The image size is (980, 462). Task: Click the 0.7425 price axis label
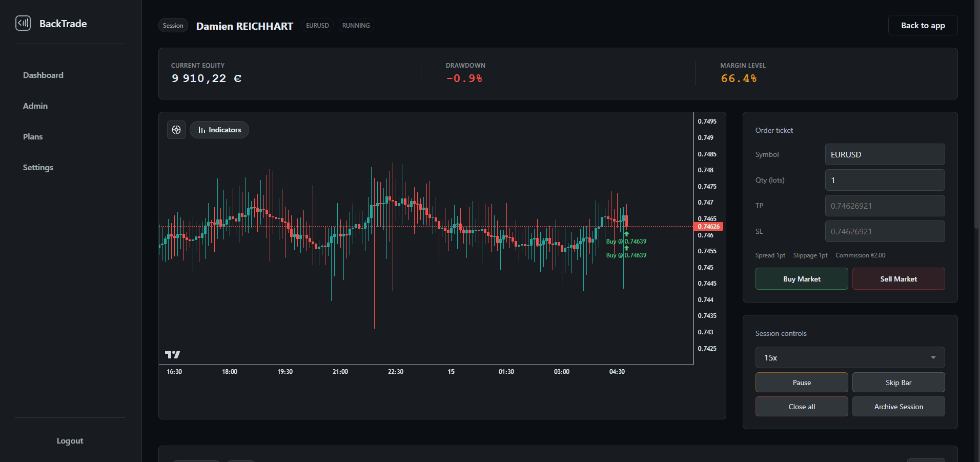[707, 349]
